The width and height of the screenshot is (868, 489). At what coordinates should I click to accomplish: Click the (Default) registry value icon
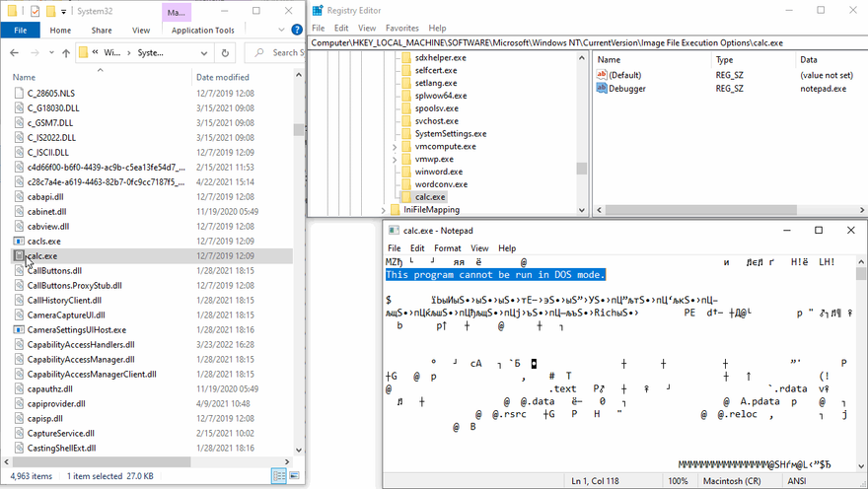(x=602, y=75)
